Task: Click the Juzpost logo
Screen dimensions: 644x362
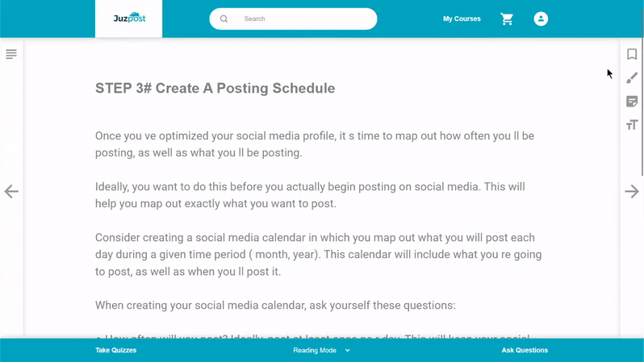Action: point(129,18)
